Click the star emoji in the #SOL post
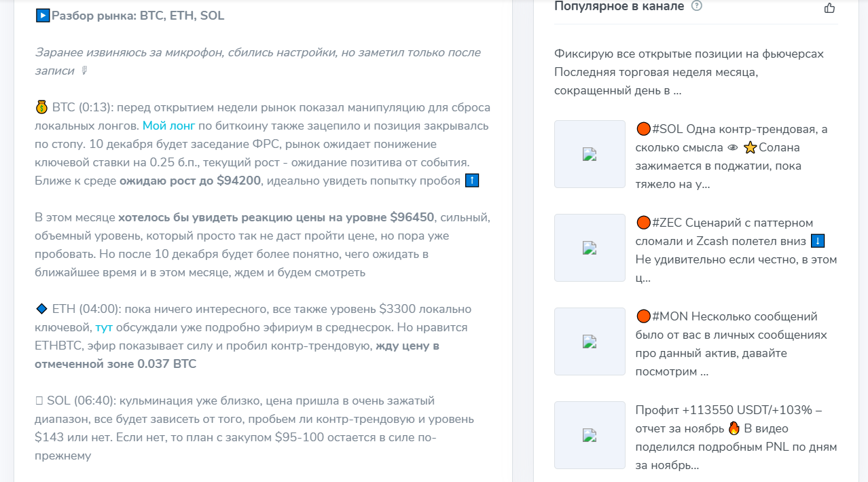 coord(750,147)
